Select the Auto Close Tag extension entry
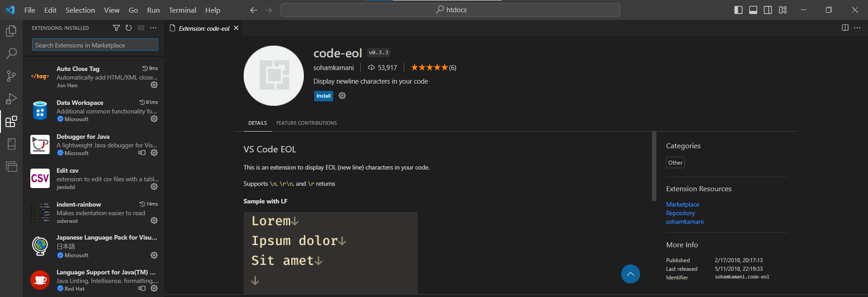 click(94, 77)
